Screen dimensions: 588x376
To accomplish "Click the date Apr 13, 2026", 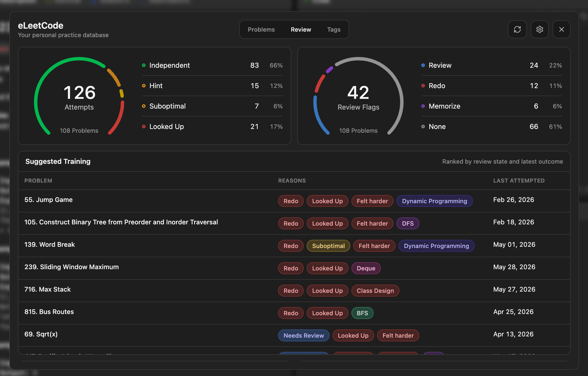I will [513, 334].
